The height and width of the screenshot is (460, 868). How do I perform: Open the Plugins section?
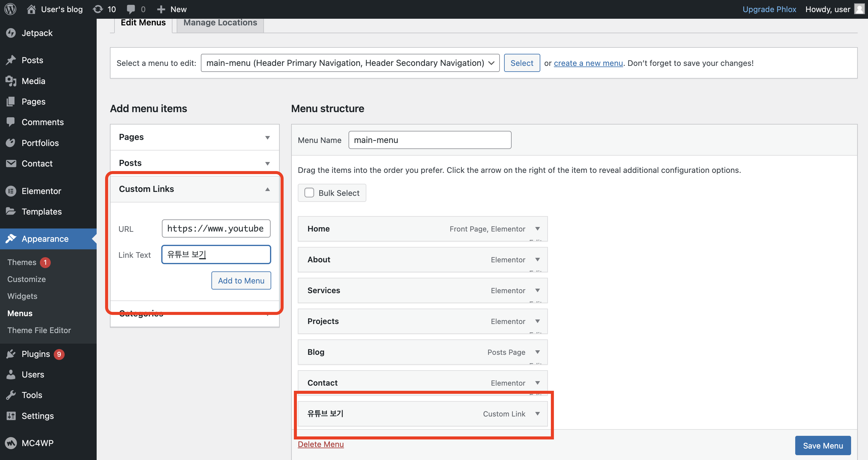tap(35, 354)
